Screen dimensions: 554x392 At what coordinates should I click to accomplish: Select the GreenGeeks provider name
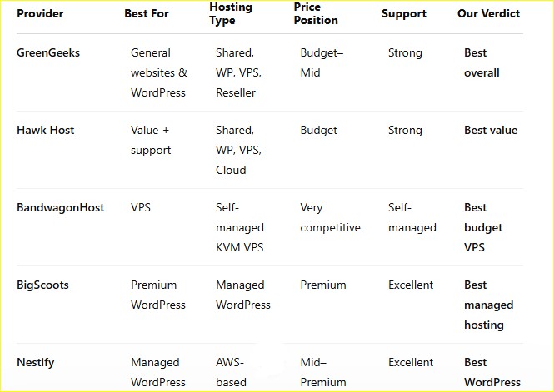48,52
